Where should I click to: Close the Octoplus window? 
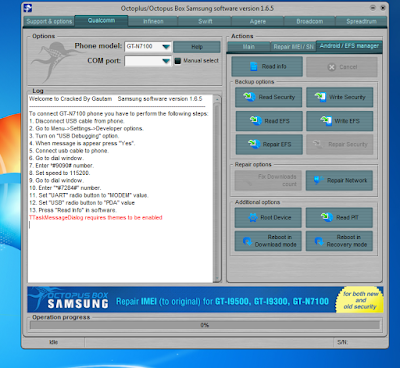(x=383, y=7)
